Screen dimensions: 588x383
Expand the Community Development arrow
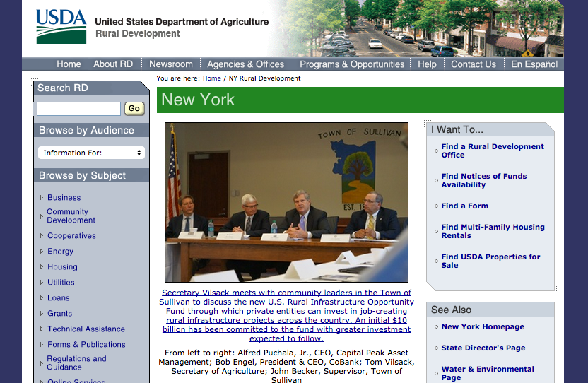click(42, 216)
